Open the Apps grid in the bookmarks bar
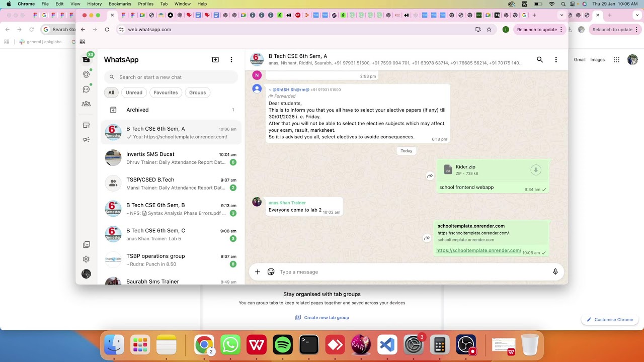Screen dimensions: 644x362 tap(83, 42)
